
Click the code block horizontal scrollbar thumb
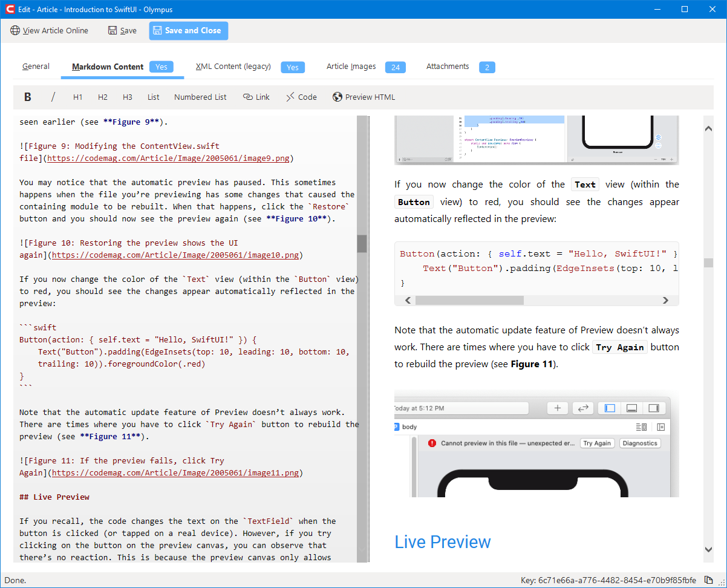469,300
